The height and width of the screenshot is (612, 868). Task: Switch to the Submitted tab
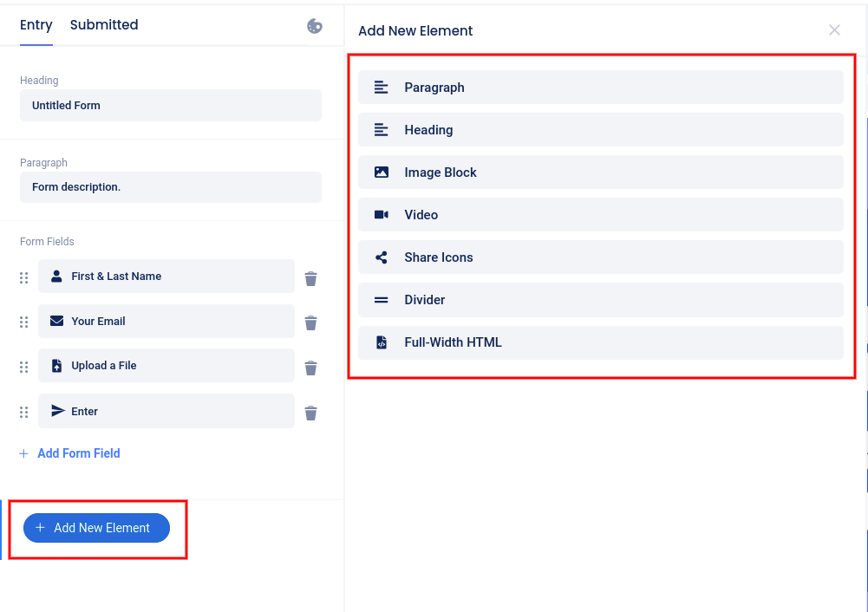click(x=104, y=25)
